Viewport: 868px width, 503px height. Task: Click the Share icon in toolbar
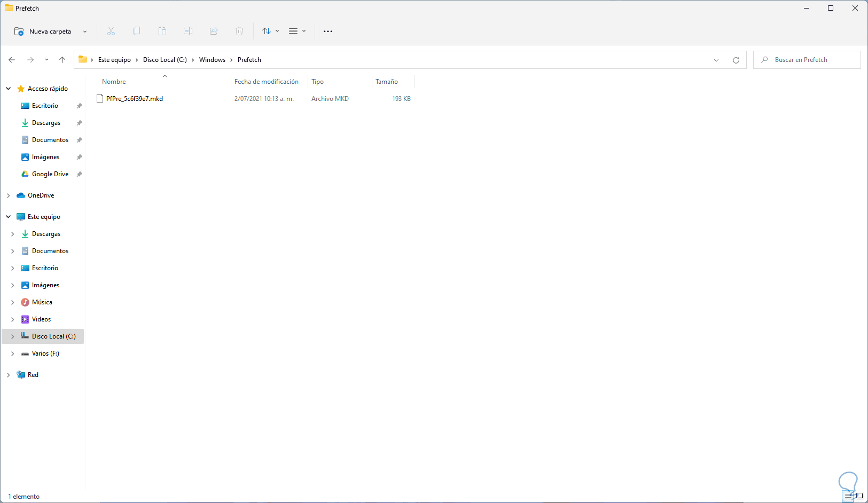point(214,32)
